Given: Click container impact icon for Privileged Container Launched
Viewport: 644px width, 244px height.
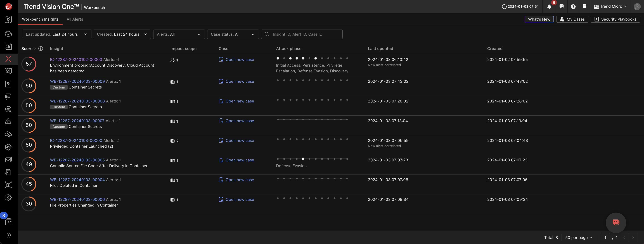Looking at the screenshot, I should click(173, 141).
